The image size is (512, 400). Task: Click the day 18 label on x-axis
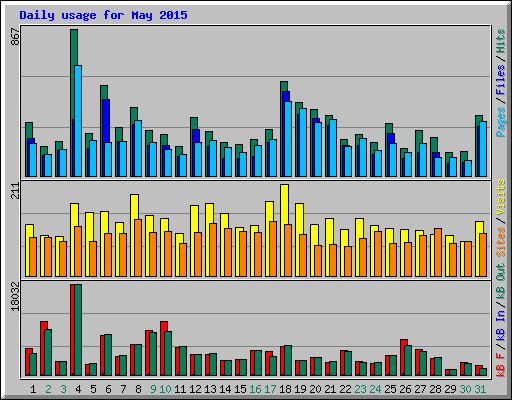pyautogui.click(x=285, y=389)
